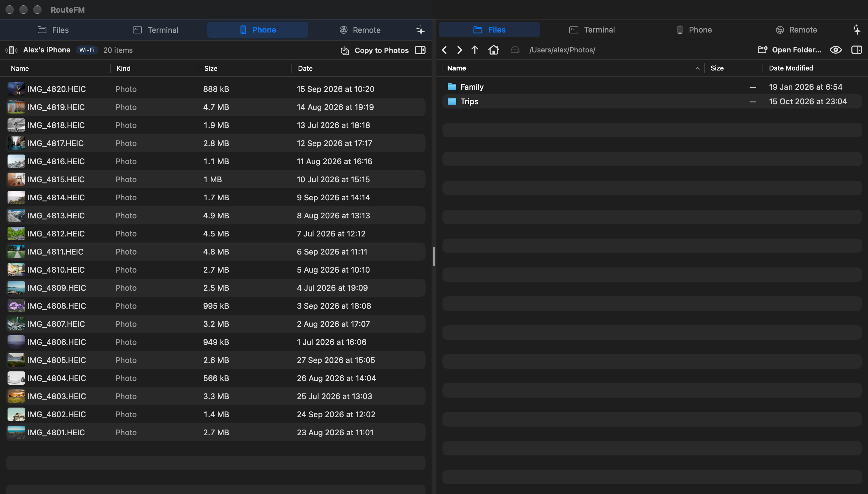The image size is (868, 494).
Task: Toggle right pane sidebar panel icon
Action: 857,50
